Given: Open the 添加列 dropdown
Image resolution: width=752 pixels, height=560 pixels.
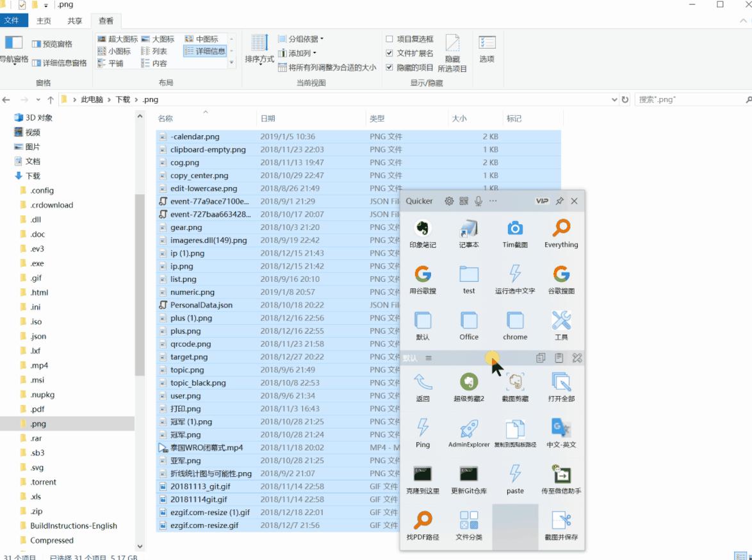Looking at the screenshot, I should point(297,53).
